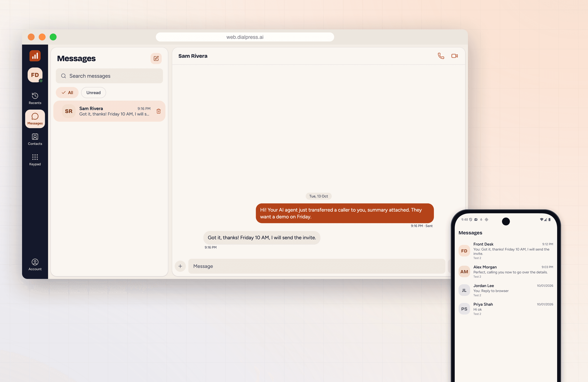The height and width of the screenshot is (382, 588).
Task: Open the Keypad in the sidebar
Action: click(35, 160)
